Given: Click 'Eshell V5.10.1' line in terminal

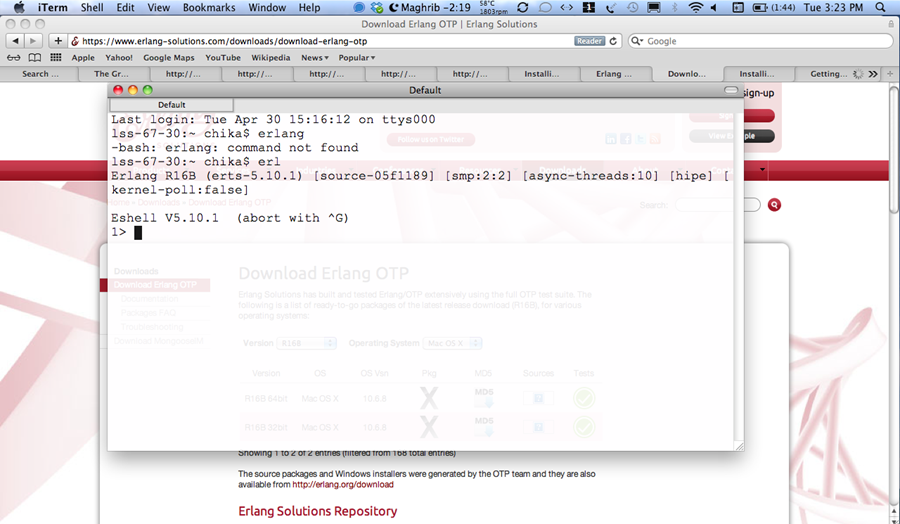Looking at the screenshot, I should (x=230, y=218).
